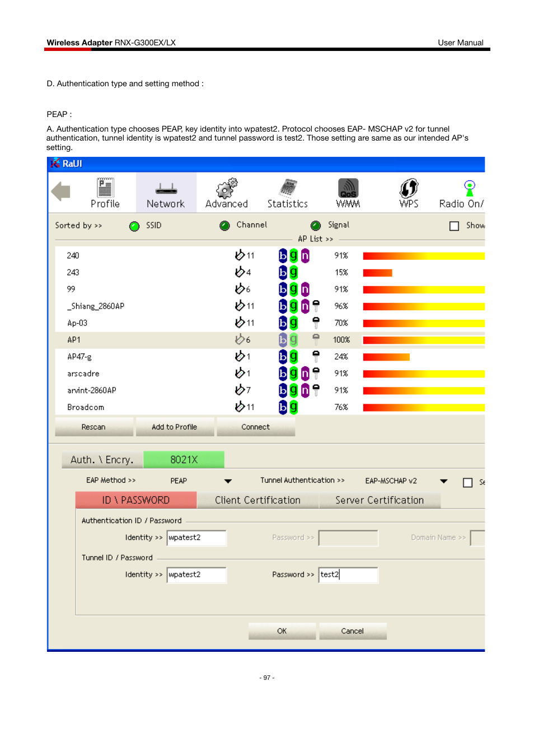Click the RaUI title bar logo
Image resolution: width=534 pixels, height=756 pixels.
coord(55,164)
